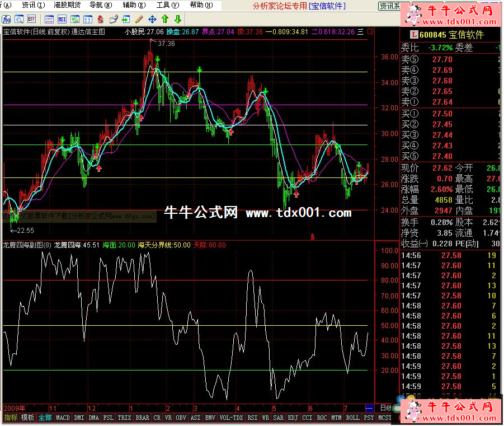Click the green down arrow toolbar icon
The height and width of the screenshot is (426, 504).
coord(178,19)
